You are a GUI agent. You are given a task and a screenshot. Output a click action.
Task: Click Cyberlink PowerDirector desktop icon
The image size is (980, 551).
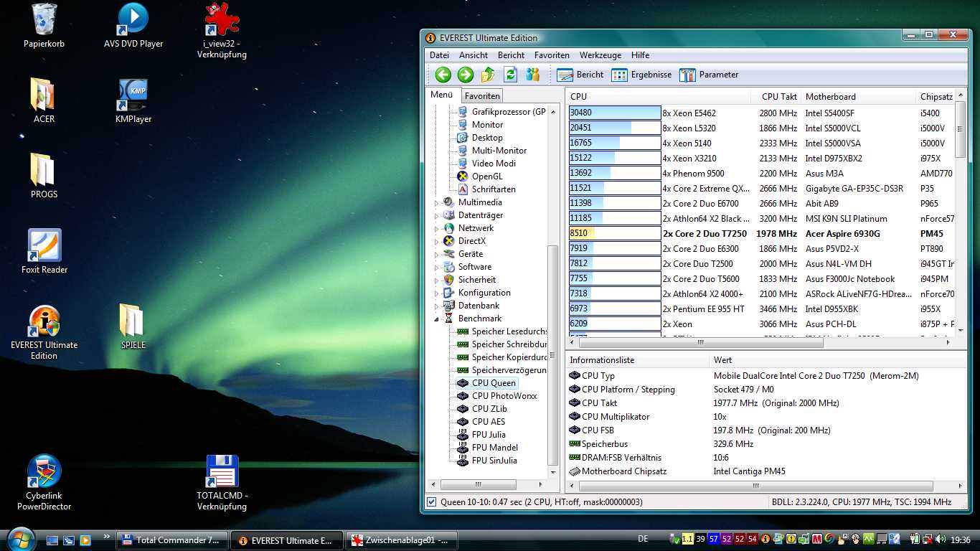[44, 482]
